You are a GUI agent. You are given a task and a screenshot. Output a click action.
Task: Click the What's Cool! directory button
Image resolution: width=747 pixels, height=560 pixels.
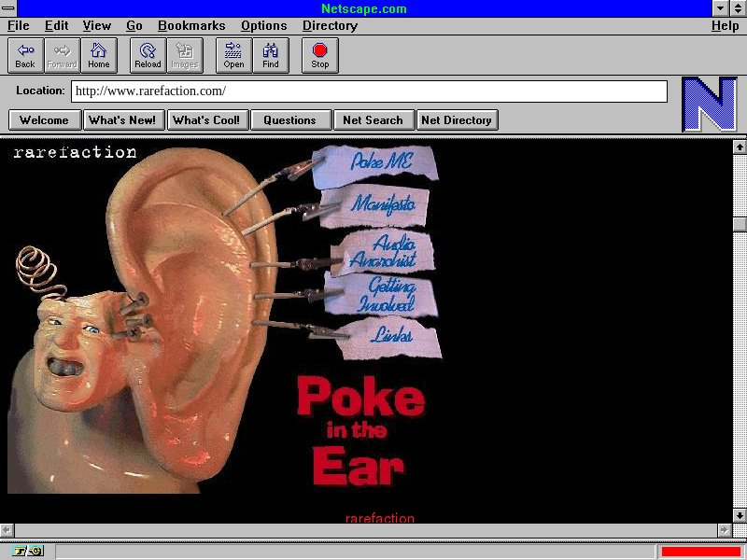tap(207, 119)
